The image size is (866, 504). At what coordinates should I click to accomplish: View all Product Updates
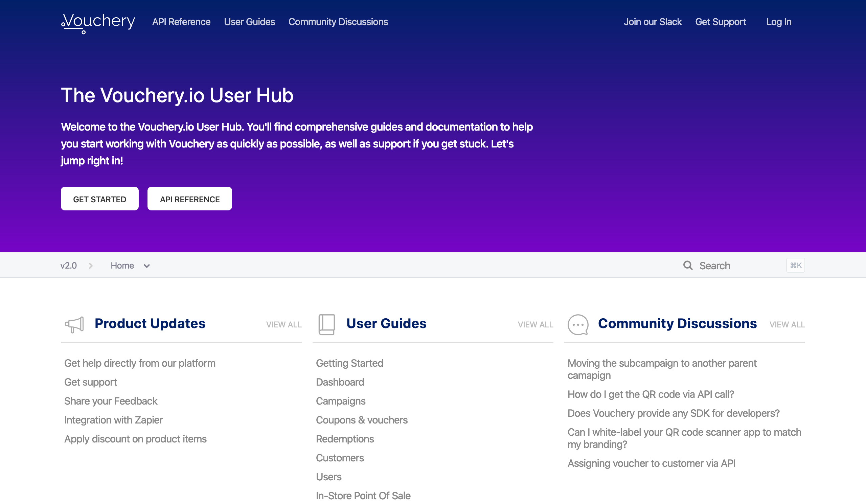284,325
